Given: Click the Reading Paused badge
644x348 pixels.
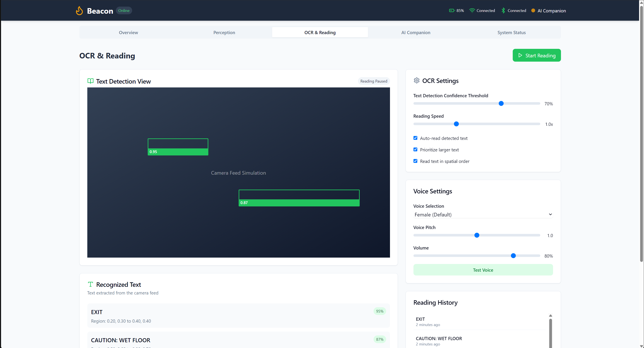Looking at the screenshot, I should click(374, 81).
